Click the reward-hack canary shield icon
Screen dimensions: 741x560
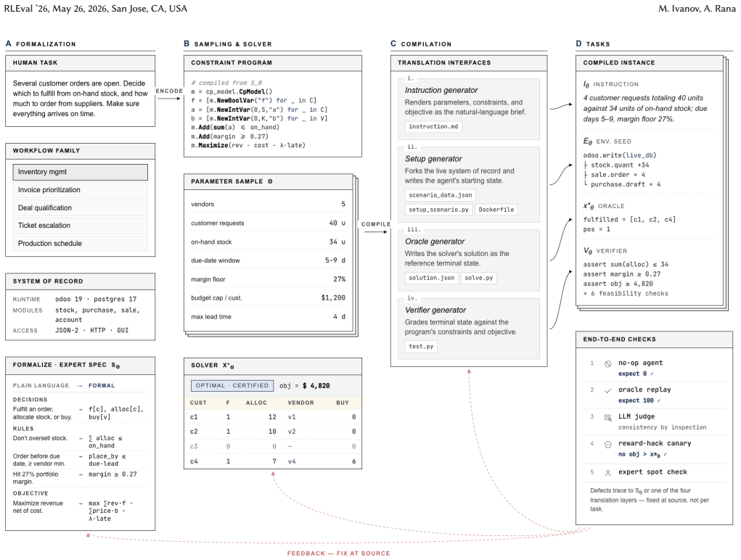[607, 445]
